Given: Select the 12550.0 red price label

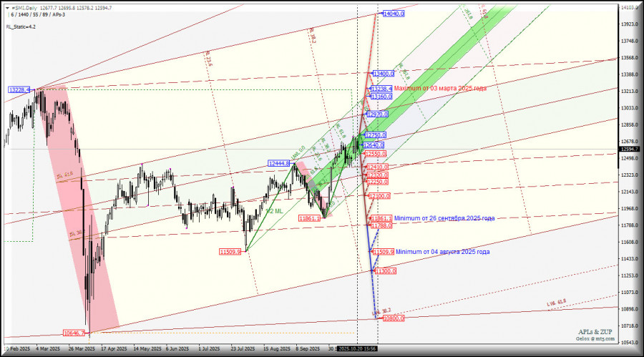Looking at the screenshot, I should click(376, 154).
